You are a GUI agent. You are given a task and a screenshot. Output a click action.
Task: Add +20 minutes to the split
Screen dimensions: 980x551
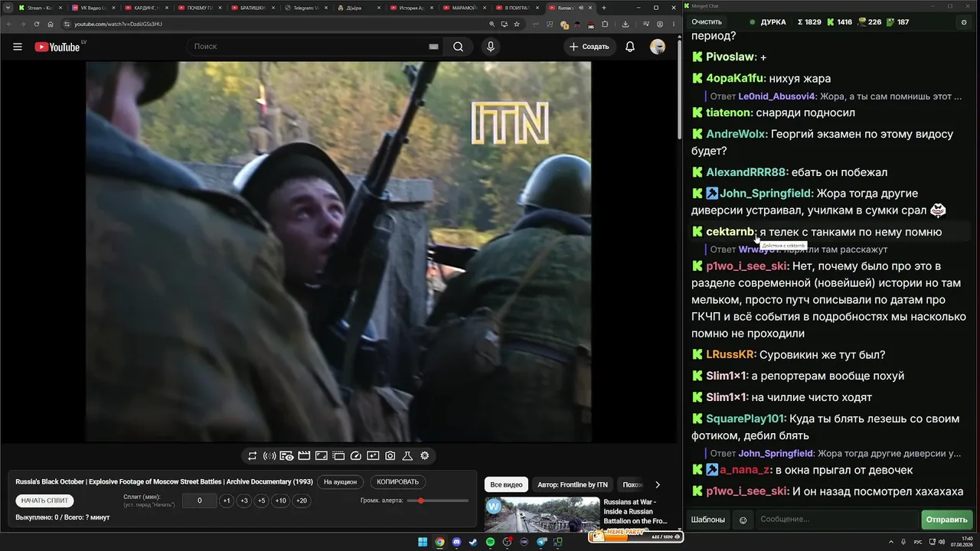coord(302,500)
